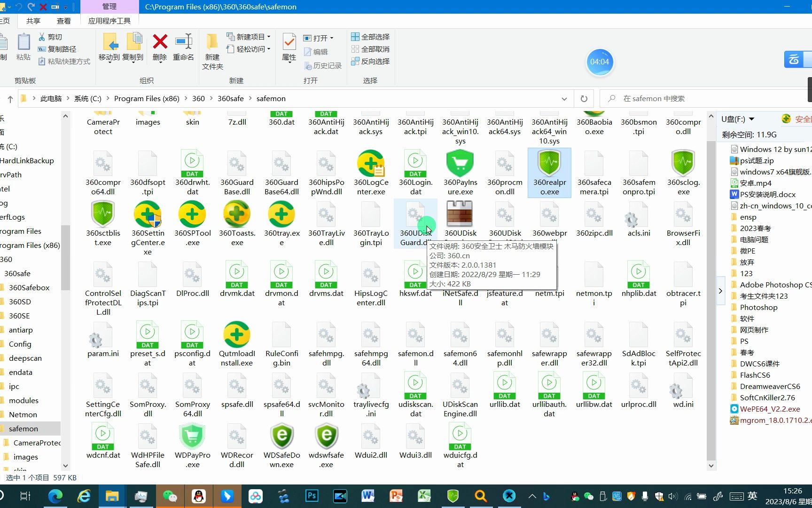Open the Open (打开) dropdown in the ribbon

click(318, 38)
